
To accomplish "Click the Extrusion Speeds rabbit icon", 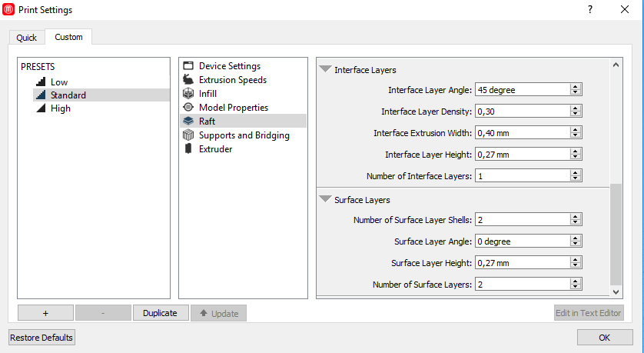I will pyautogui.click(x=188, y=80).
